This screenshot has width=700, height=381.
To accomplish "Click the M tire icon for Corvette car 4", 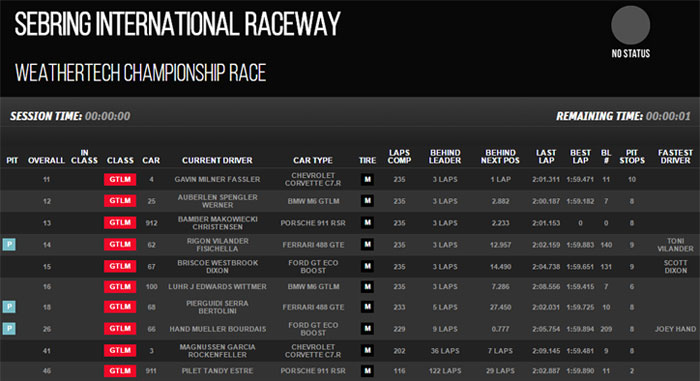I will (x=367, y=180).
